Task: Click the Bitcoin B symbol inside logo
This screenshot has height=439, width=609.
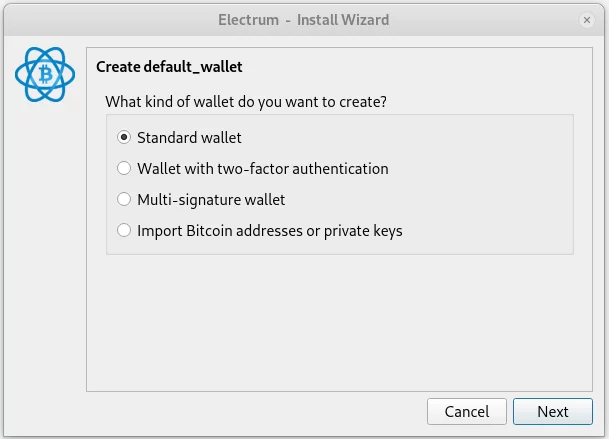Action: click(46, 74)
